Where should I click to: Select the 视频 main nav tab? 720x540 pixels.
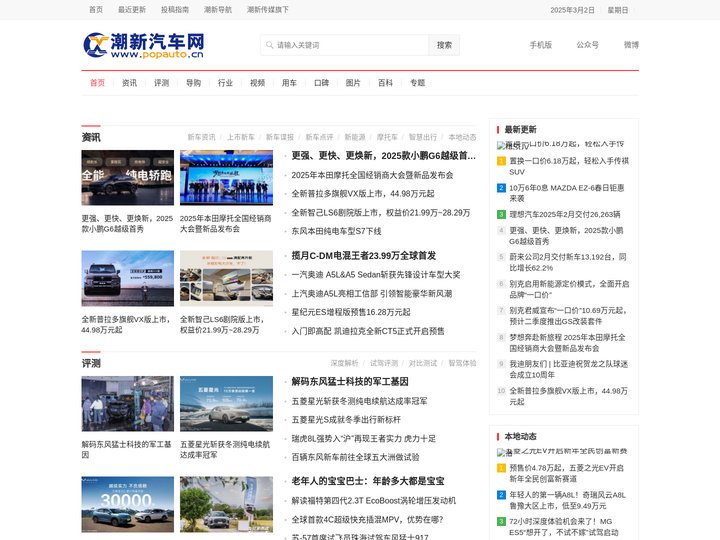click(257, 83)
